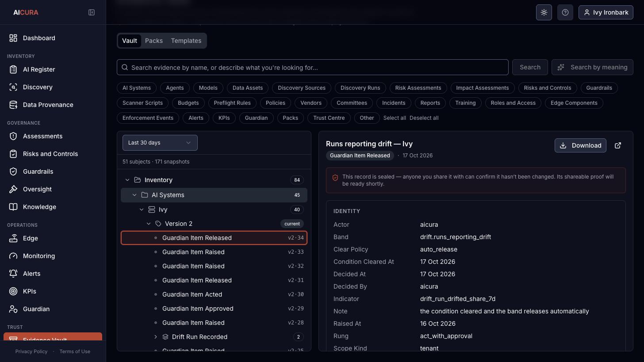Click the Edge router icon
Image resolution: width=644 pixels, height=362 pixels.
click(13, 238)
